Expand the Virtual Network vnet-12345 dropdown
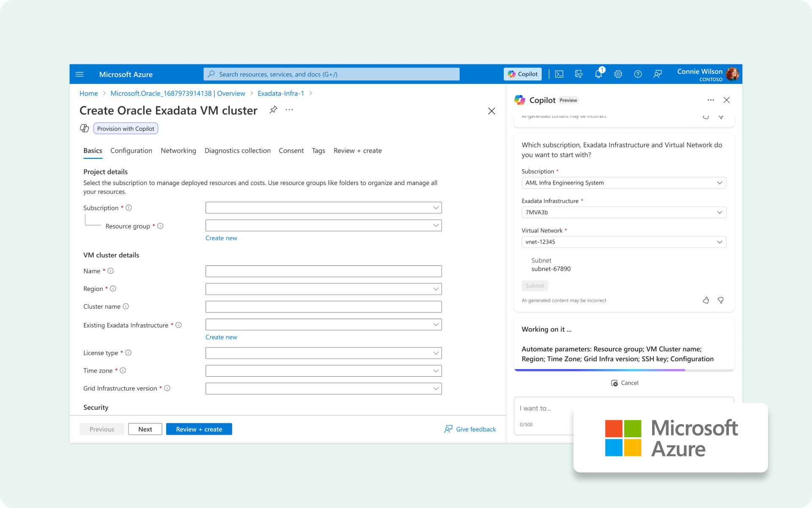Screen dimensions: 812x508 point(624,242)
